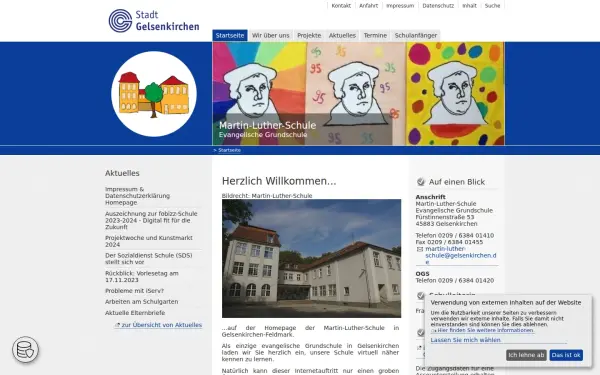Select the Aktuelles navigation tab
The height and width of the screenshot is (375, 600).
point(342,35)
